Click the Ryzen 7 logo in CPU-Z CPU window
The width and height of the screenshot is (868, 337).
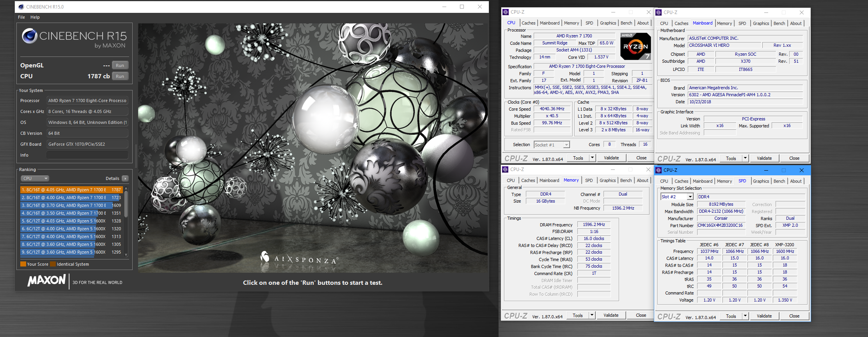(x=635, y=46)
